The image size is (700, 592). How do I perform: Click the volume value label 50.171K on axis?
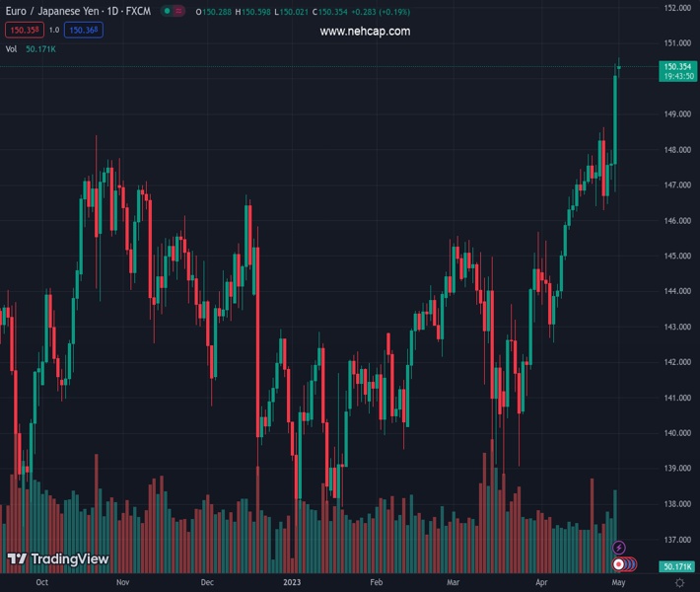pyautogui.click(x=676, y=566)
